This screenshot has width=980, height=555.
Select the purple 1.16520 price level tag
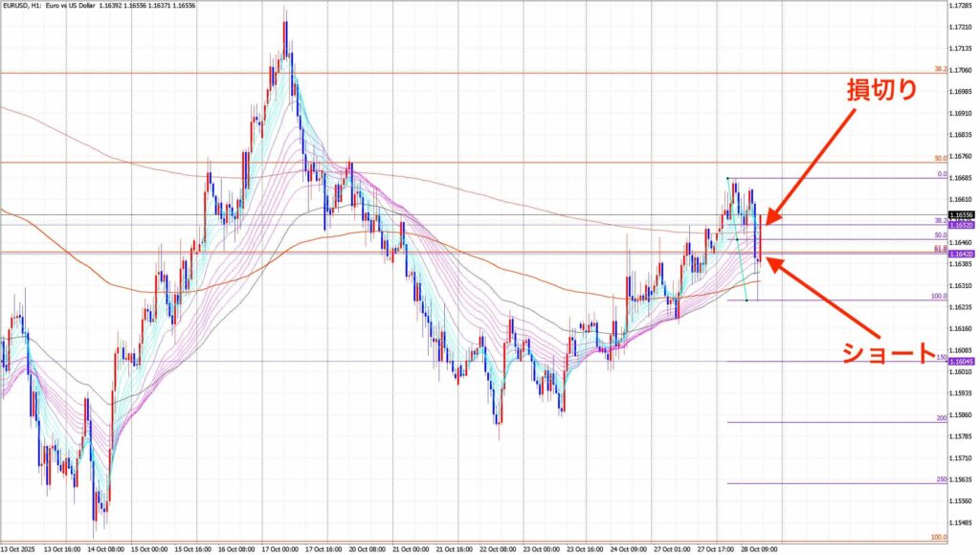(961, 225)
